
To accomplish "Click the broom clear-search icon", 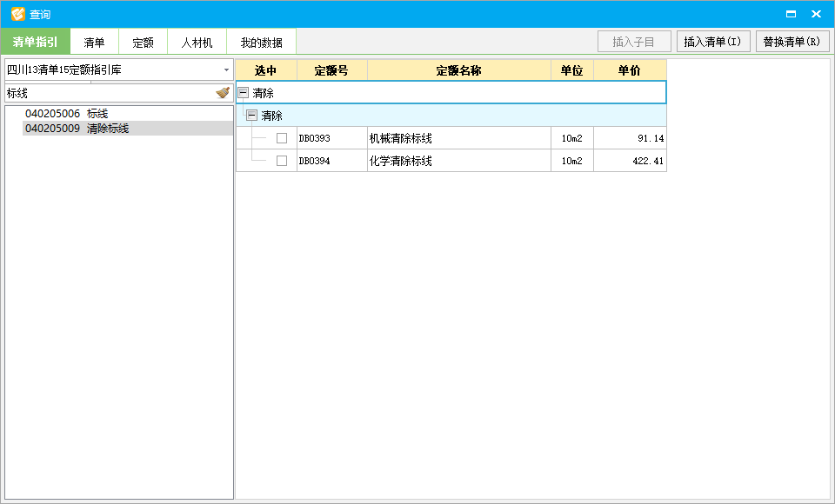I will (223, 93).
